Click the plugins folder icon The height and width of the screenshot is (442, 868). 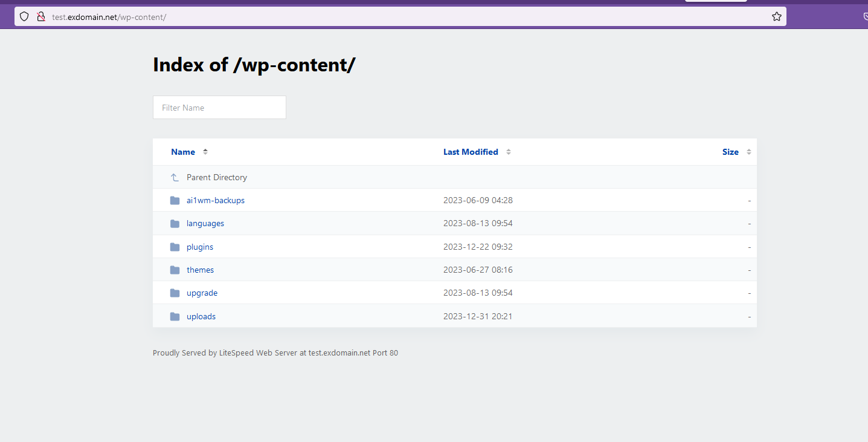tap(175, 247)
